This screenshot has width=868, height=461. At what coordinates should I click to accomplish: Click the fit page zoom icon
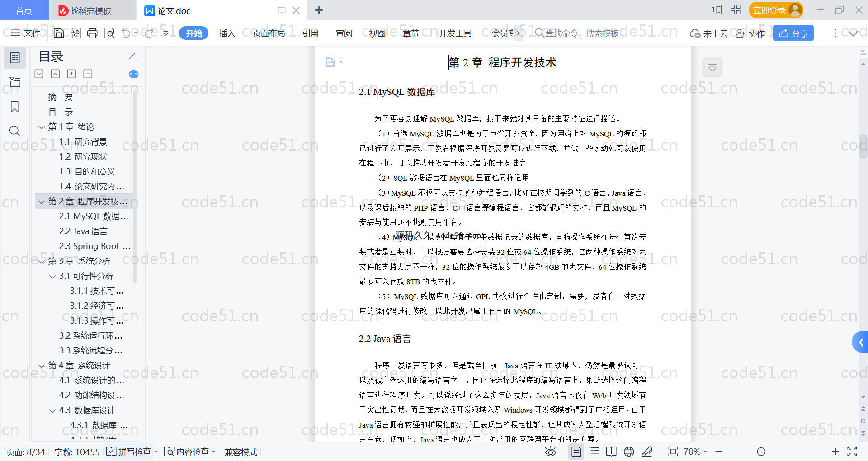coord(673,452)
